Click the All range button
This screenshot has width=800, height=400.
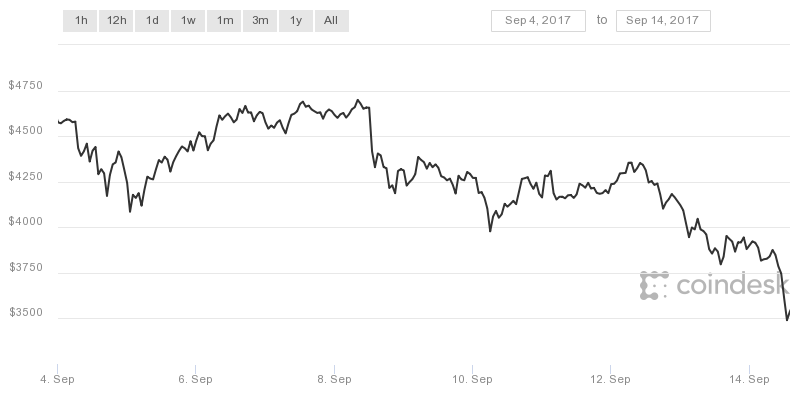point(332,20)
